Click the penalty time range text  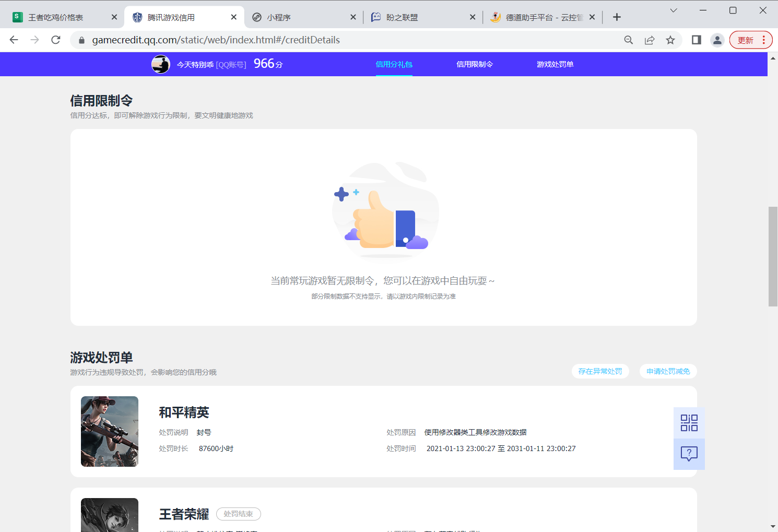pyautogui.click(x=501, y=448)
